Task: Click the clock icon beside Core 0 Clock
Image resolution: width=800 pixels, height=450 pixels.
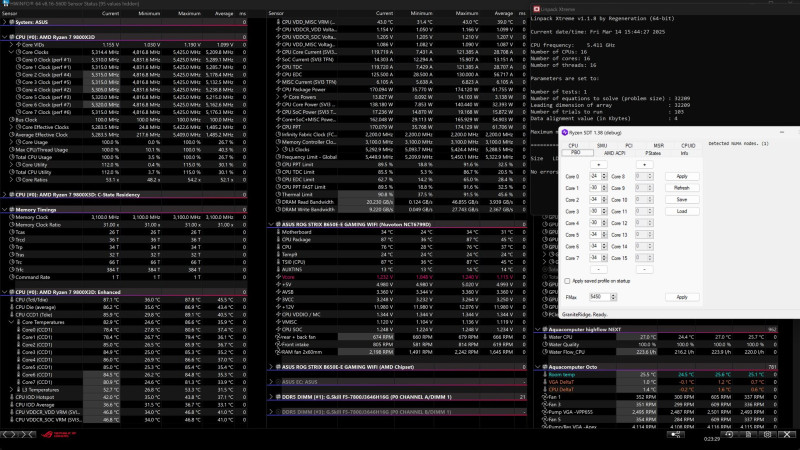Action: 18,60
